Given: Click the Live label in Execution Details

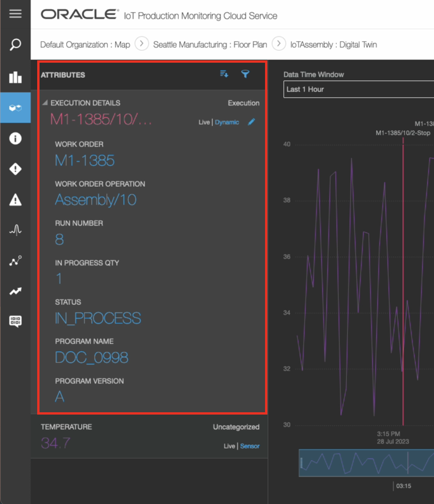Looking at the screenshot, I should tap(204, 122).
